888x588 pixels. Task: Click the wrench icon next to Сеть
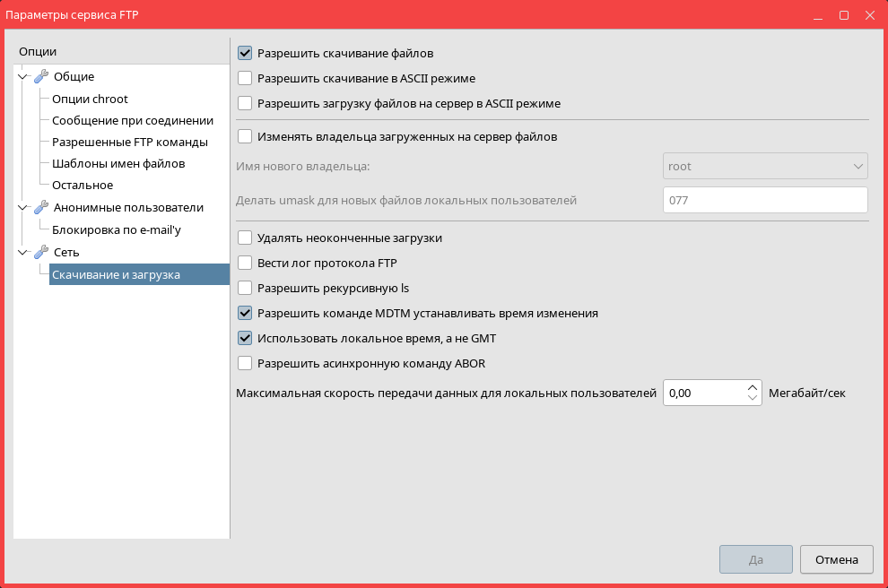(40, 253)
